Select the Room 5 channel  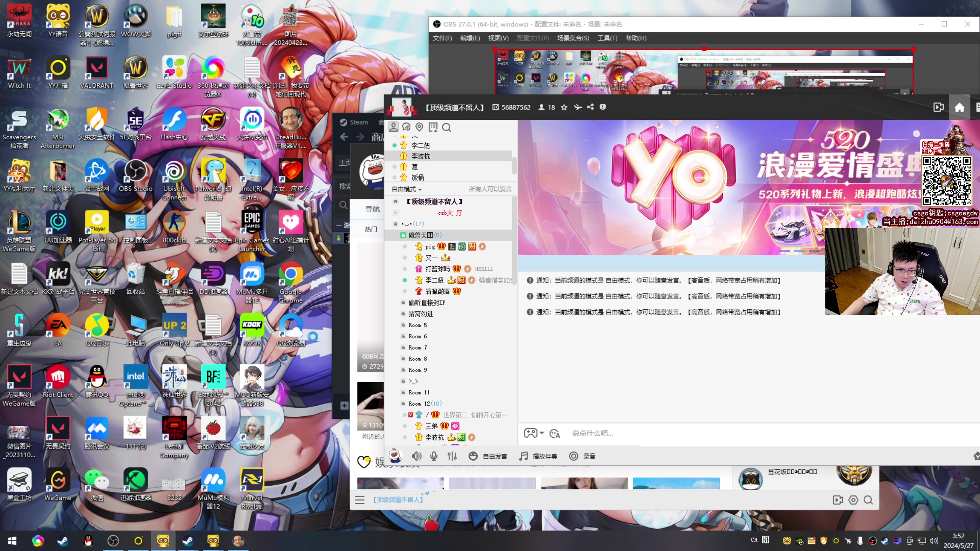click(x=417, y=325)
